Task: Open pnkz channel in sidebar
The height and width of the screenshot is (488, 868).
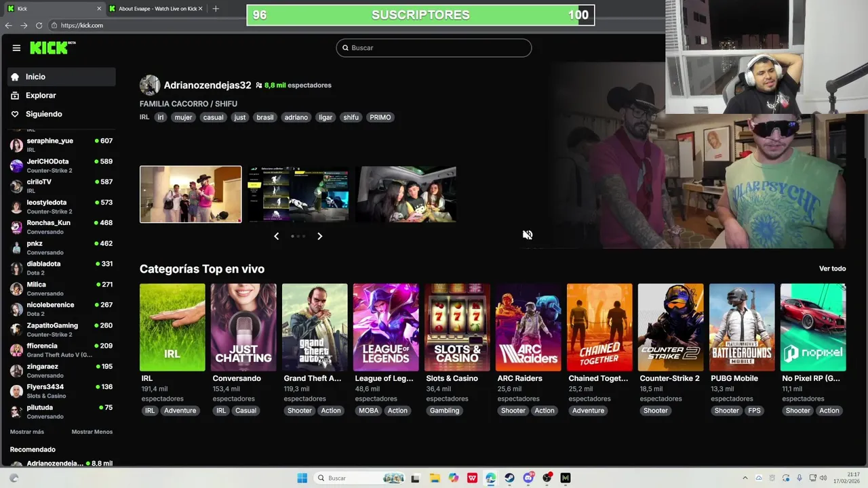Action: (x=61, y=247)
